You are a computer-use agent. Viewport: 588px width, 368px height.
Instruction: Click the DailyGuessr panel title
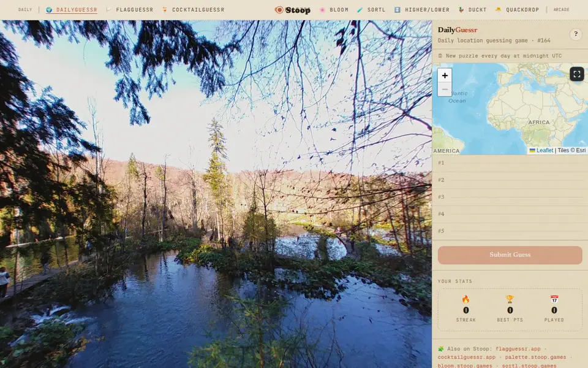coord(458,30)
